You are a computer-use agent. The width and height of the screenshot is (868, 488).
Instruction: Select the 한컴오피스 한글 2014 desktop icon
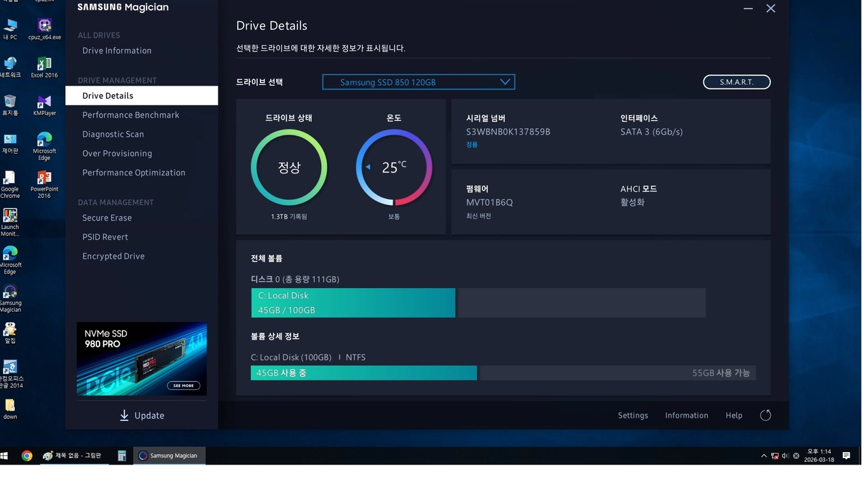click(10, 374)
